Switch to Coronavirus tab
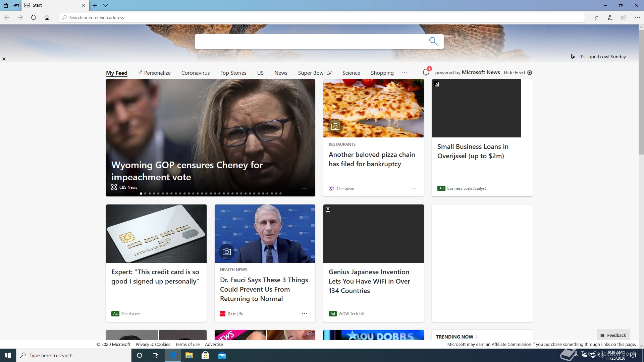 196,73
